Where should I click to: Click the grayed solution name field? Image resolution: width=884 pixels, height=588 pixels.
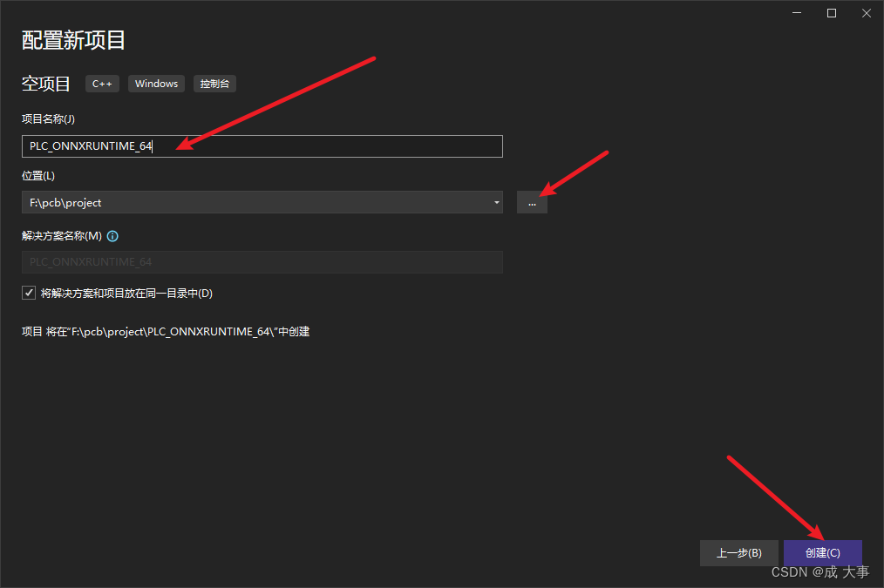262,261
